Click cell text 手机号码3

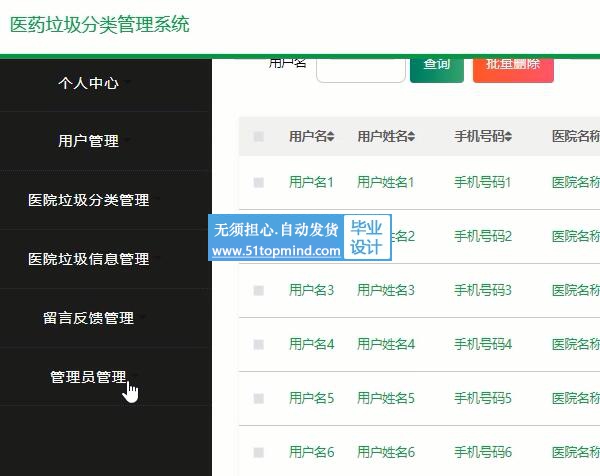483,290
